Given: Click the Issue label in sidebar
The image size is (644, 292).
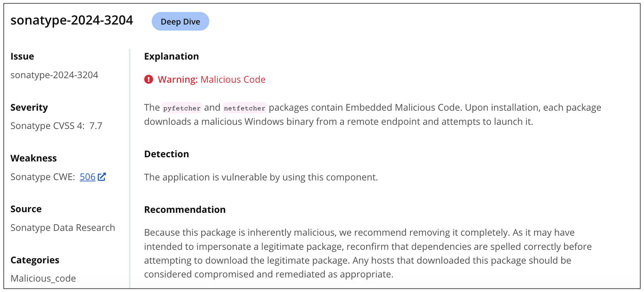Looking at the screenshot, I should 22,56.
